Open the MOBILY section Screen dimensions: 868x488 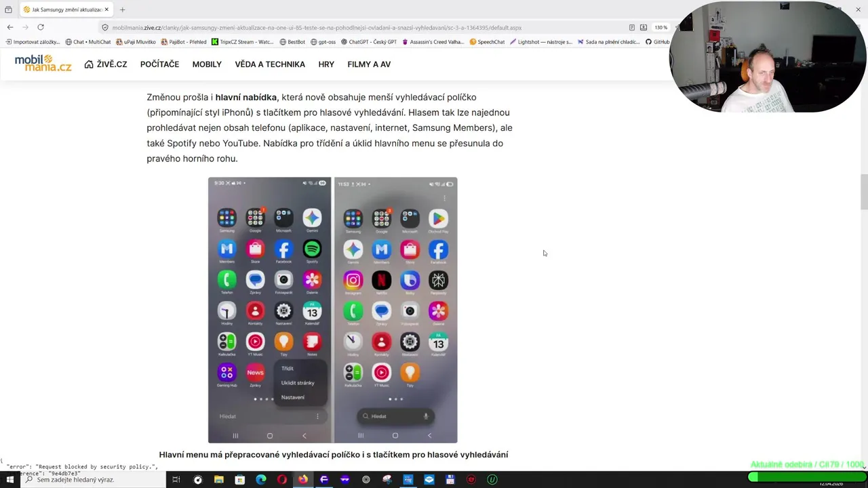(207, 64)
